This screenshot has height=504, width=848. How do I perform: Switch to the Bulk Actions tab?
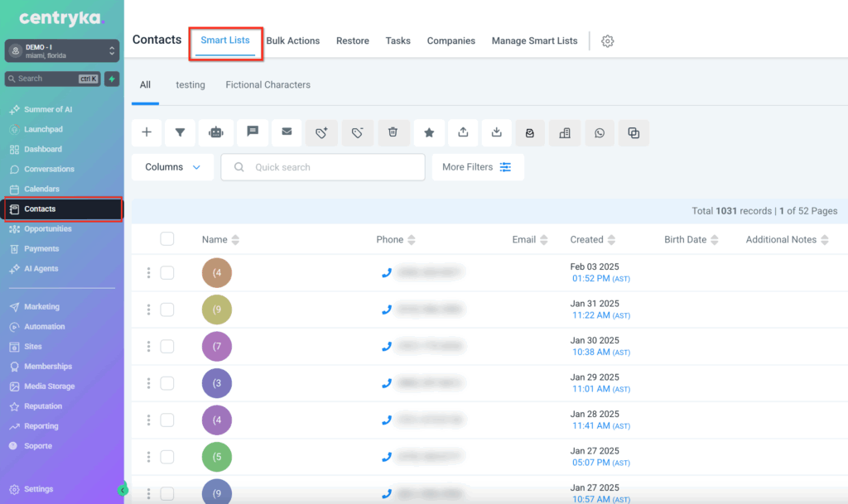coord(292,41)
